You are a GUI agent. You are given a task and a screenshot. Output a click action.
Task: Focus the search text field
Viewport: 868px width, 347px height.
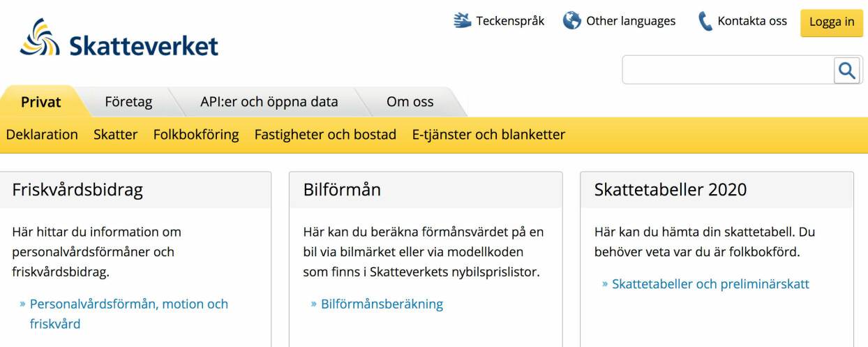pos(728,70)
